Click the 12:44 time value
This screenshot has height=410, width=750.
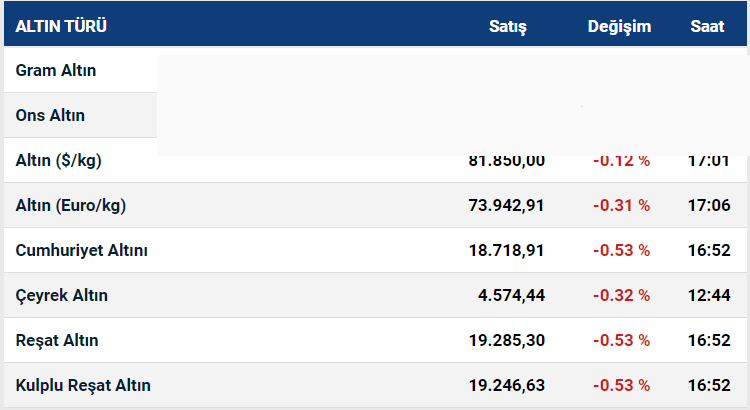coord(709,295)
